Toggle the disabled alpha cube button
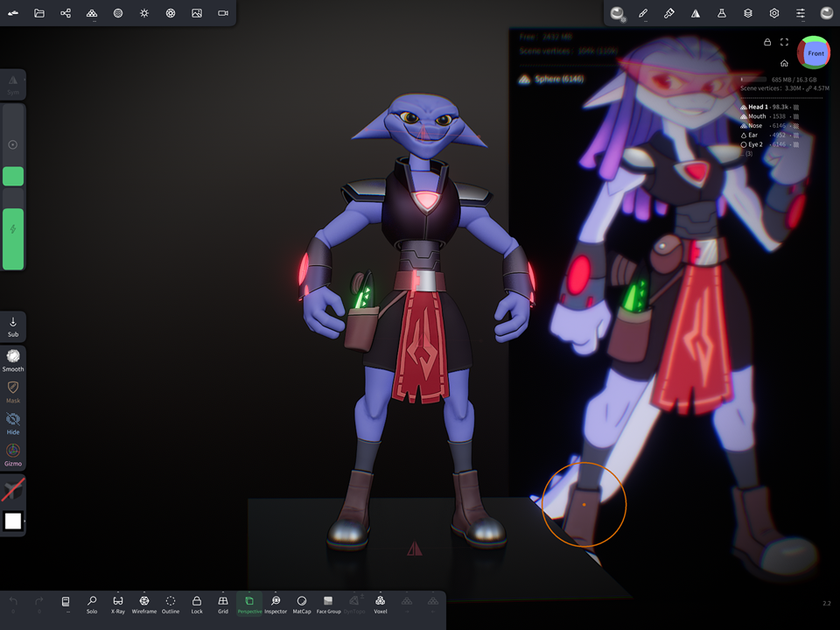This screenshot has width=840, height=630. 13,490
